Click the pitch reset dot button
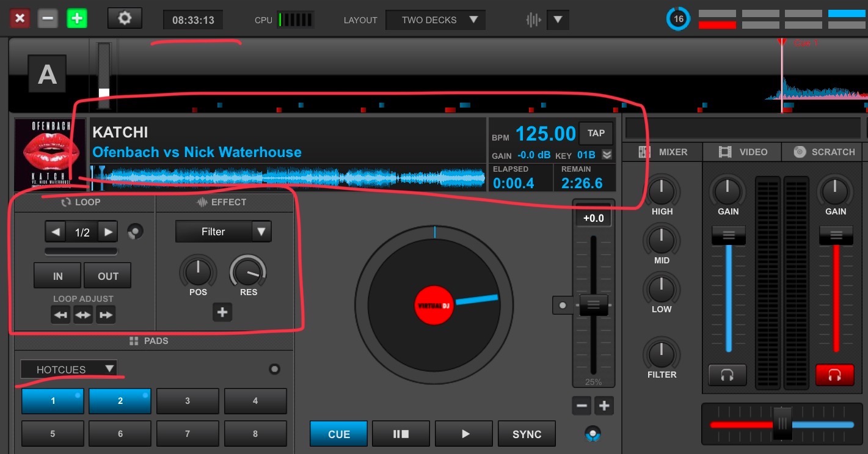 click(562, 305)
